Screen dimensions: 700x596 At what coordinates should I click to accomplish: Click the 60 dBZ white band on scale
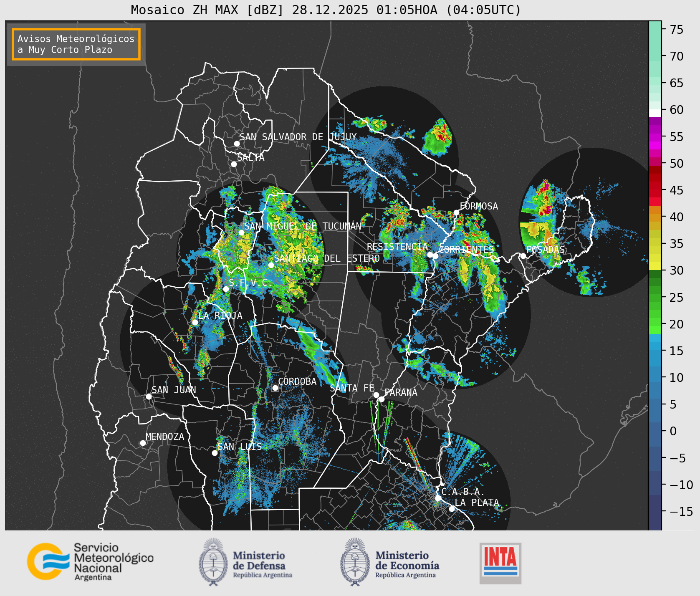pos(655,113)
